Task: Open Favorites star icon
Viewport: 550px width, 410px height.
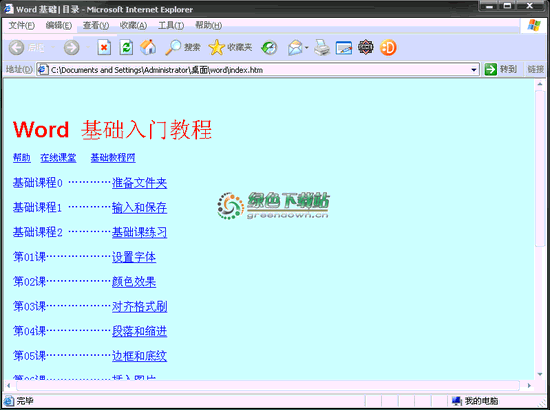Action: [x=216, y=47]
